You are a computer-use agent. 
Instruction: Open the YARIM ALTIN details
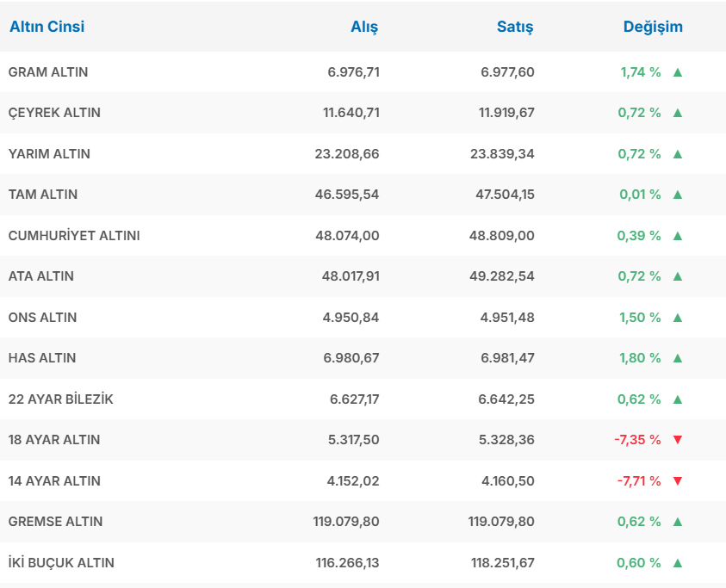[x=49, y=154]
